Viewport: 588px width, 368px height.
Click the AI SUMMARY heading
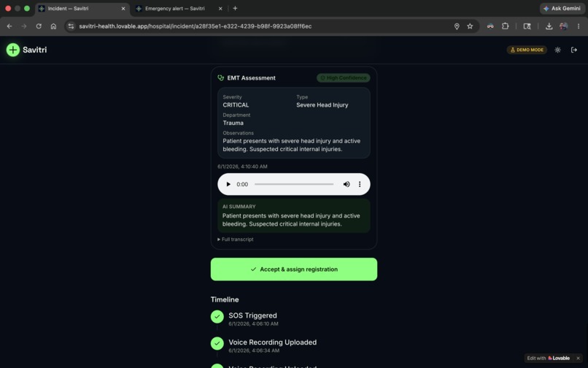coord(239,207)
